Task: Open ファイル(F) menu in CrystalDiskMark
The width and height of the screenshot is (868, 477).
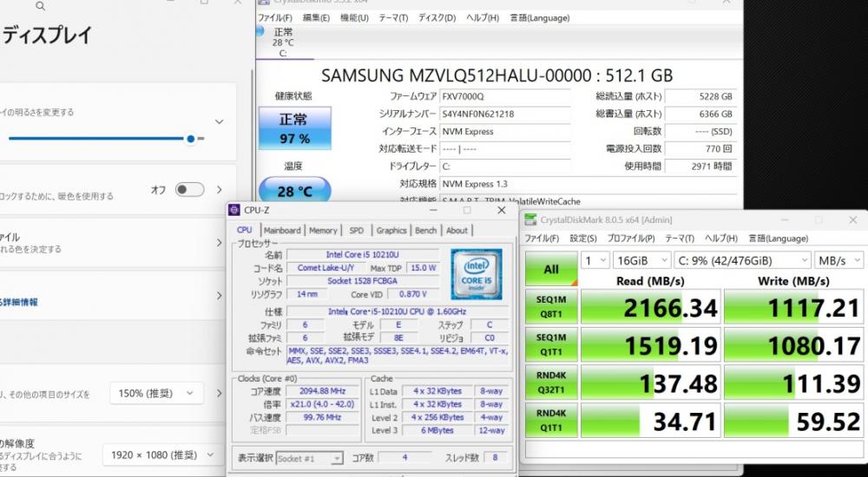Action: coord(542,238)
